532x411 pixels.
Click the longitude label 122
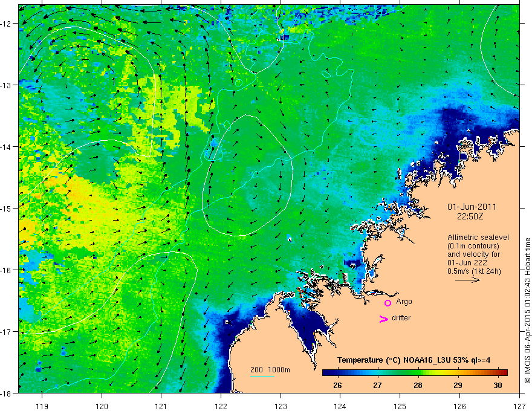tap(221, 406)
